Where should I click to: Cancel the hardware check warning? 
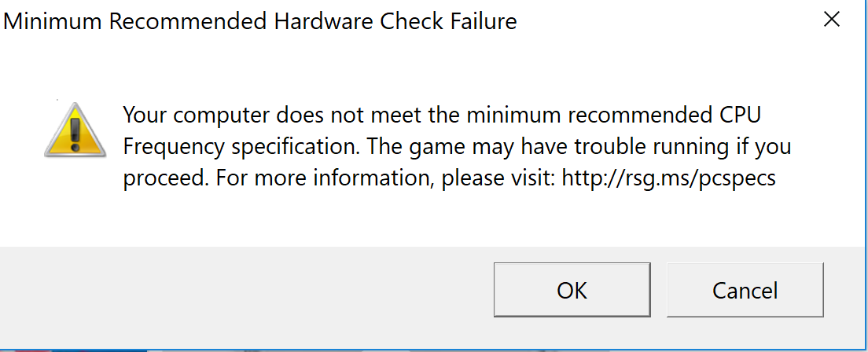(745, 290)
